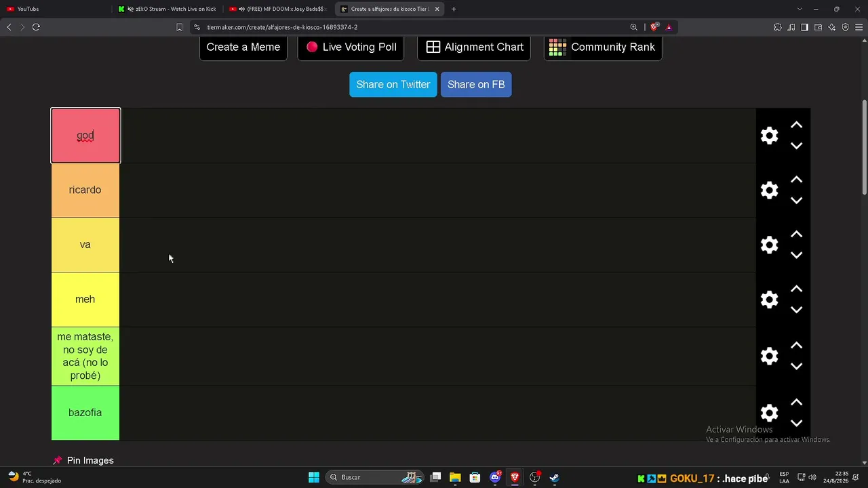Reload the current page
868x488 pixels.
click(x=36, y=27)
